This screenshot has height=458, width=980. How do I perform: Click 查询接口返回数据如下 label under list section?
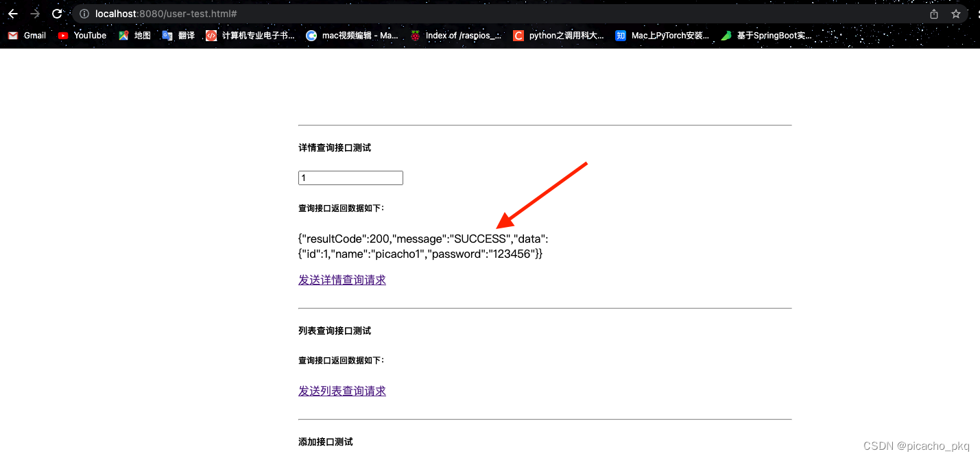point(342,360)
